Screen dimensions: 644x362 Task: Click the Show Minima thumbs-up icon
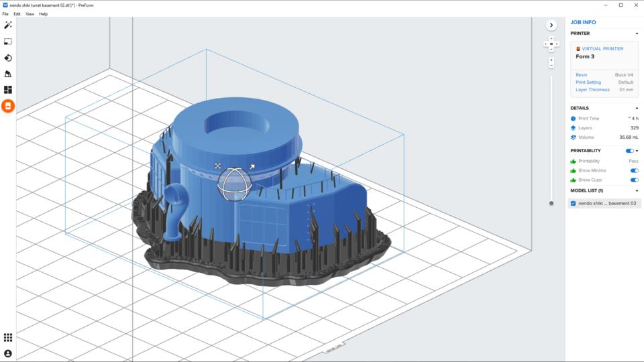click(x=574, y=171)
